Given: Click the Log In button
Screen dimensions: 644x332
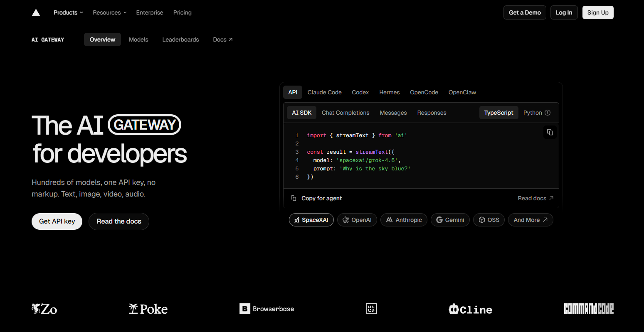Looking at the screenshot, I should point(564,12).
